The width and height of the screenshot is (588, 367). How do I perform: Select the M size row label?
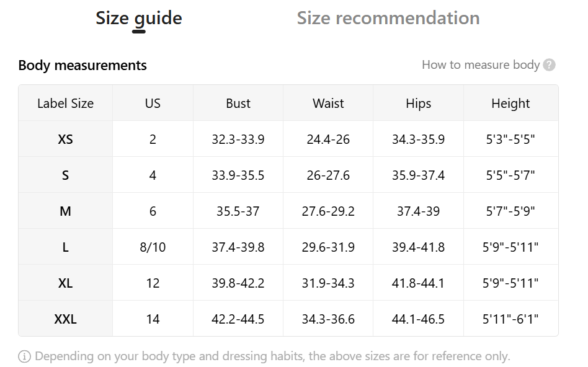pyautogui.click(x=65, y=211)
